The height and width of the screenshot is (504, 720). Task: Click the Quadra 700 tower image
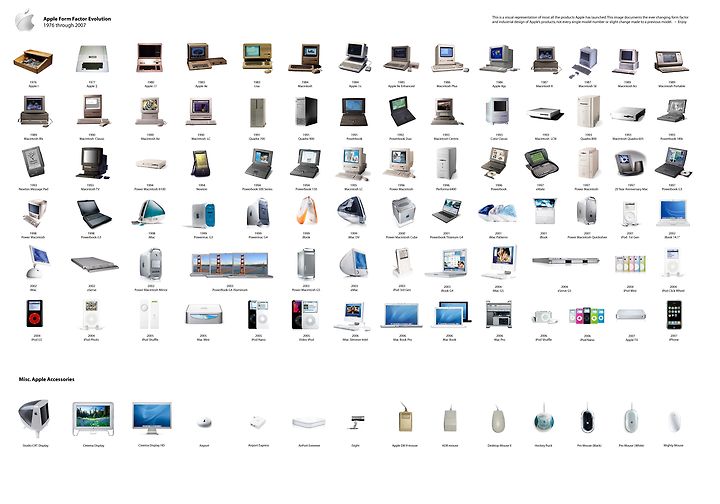click(257, 113)
